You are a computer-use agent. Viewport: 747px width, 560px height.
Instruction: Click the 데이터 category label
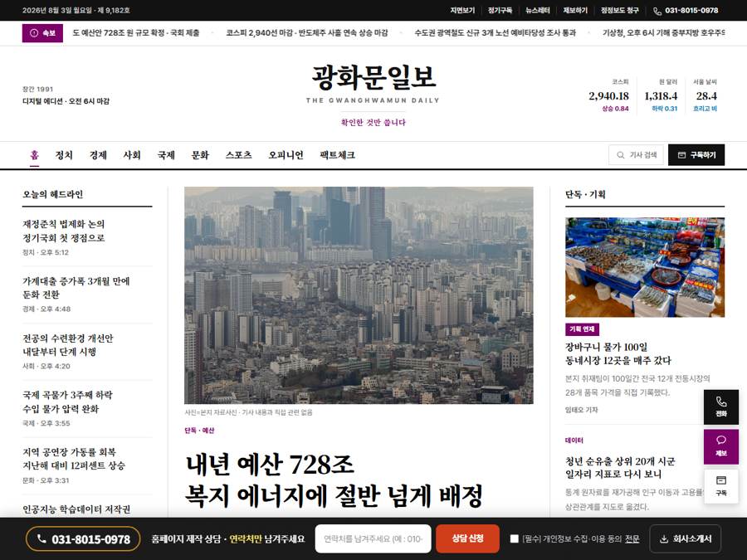point(574,441)
